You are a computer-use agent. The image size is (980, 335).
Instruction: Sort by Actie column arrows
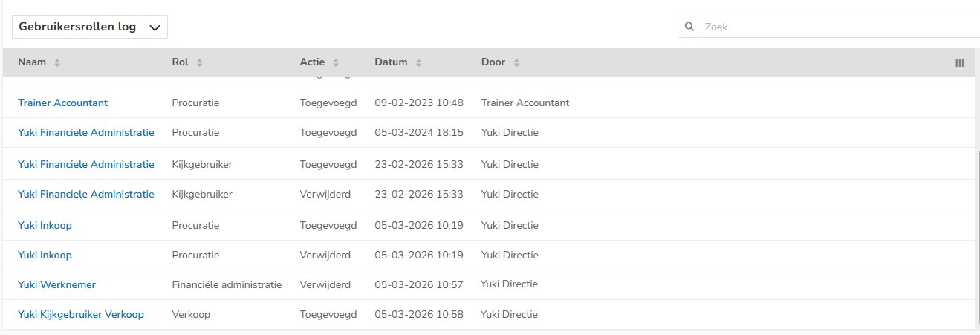[x=336, y=63]
